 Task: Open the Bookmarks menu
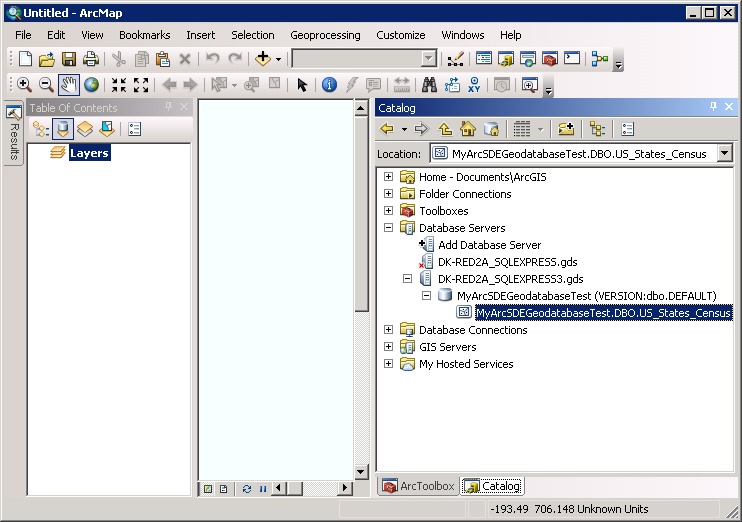144,35
